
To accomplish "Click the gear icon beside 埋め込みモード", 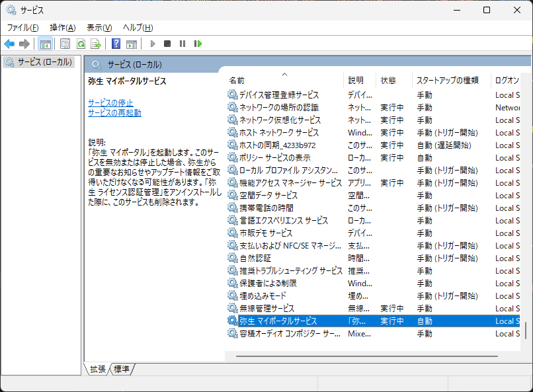I will pos(233,296).
